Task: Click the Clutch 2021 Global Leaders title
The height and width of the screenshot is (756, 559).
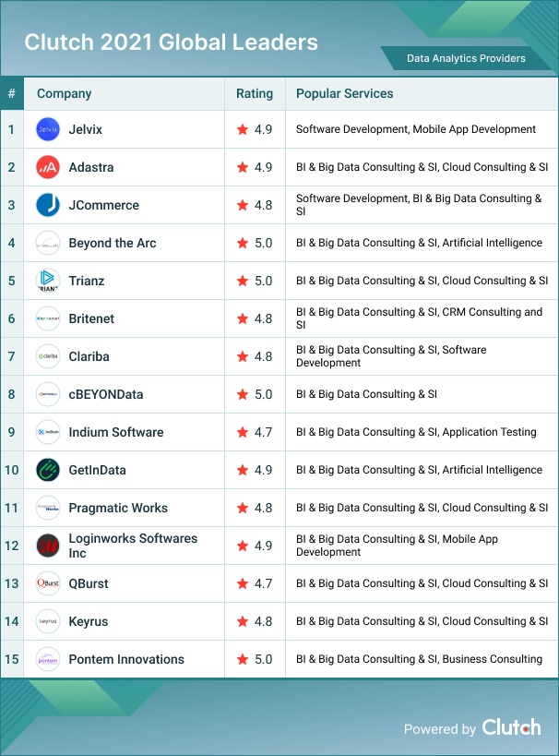Action: coord(171,42)
